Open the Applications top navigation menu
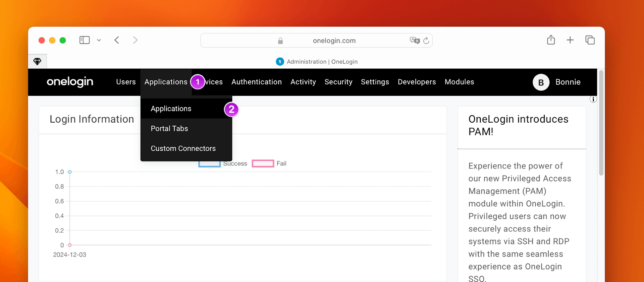Screen dimensions: 644x282 tap(166, 82)
